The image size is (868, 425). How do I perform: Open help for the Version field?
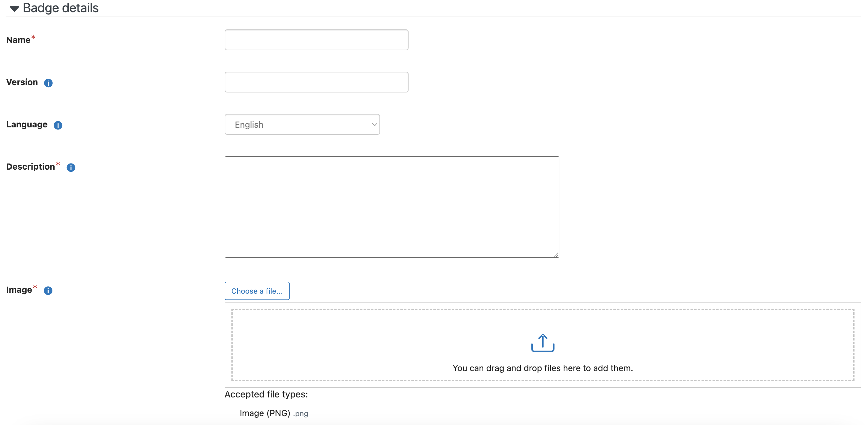click(48, 83)
